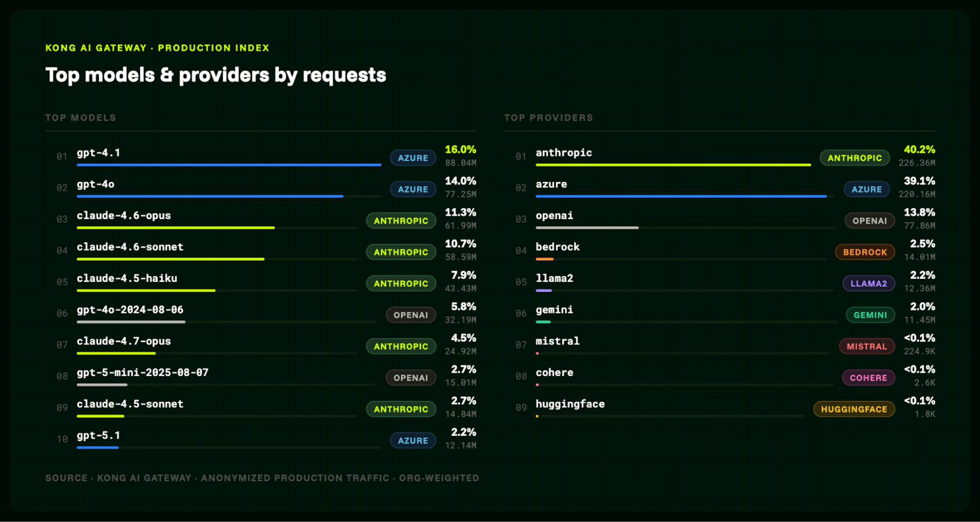Click the pink COHERE badge
The image size is (980, 522).
point(869,377)
